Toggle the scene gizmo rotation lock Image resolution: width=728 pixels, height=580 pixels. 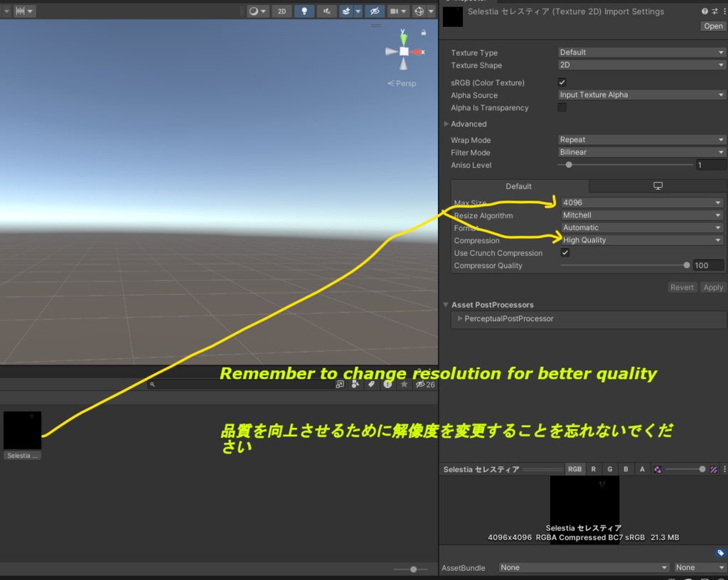coord(424,33)
